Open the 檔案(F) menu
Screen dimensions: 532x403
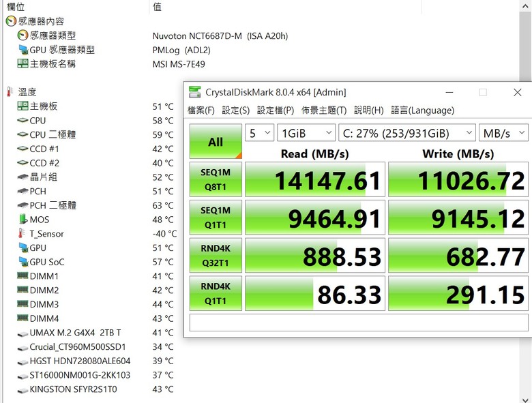(201, 110)
